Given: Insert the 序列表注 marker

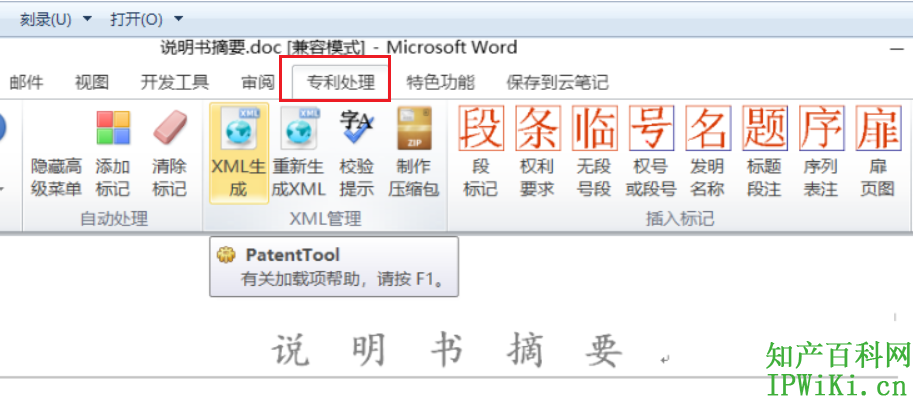Looking at the screenshot, I should click(x=821, y=153).
